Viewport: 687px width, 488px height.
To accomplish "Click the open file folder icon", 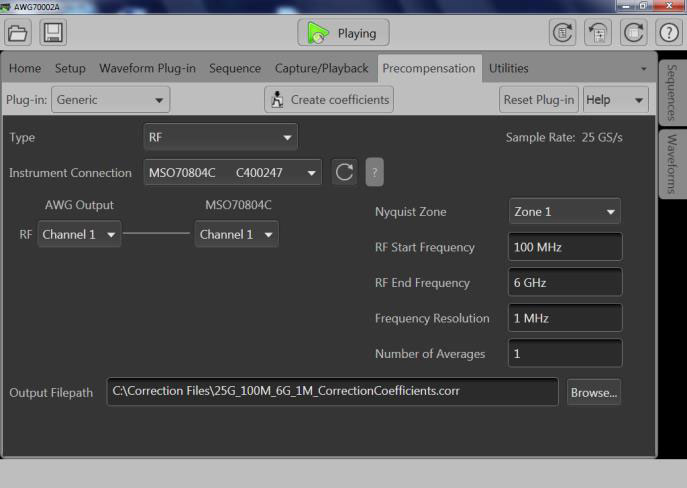I will (x=20, y=33).
